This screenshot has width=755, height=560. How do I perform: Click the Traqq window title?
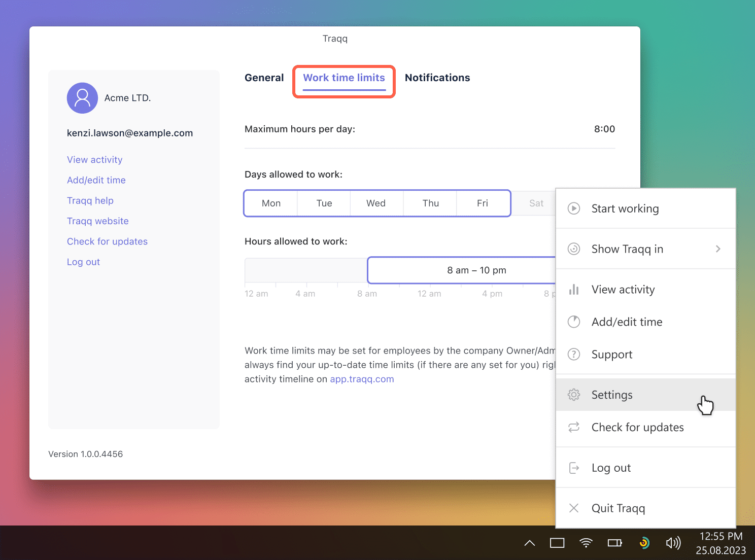click(335, 39)
